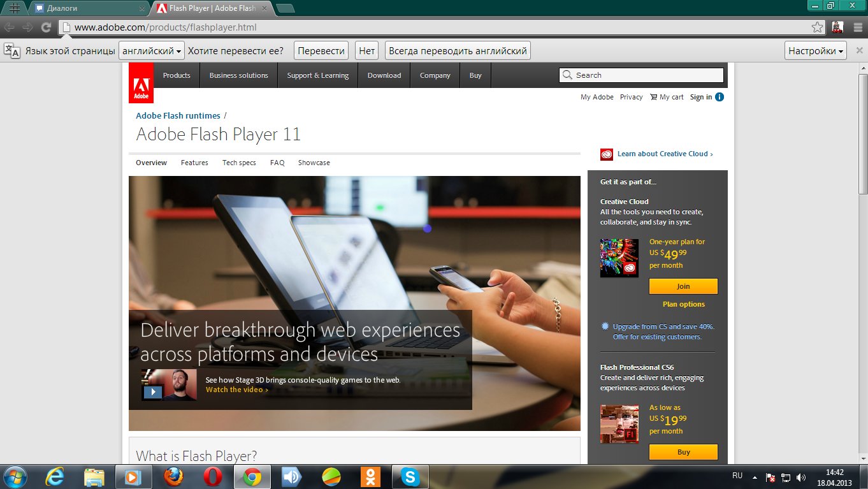Click the translate icon in translation bar
Screen dimensions: 868x489
[12, 50]
